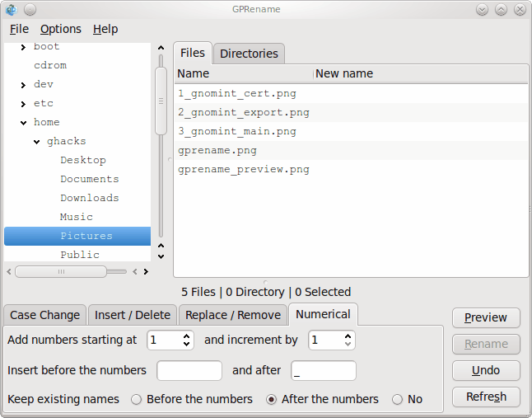
Task: Click the Undo button
Action: click(486, 370)
